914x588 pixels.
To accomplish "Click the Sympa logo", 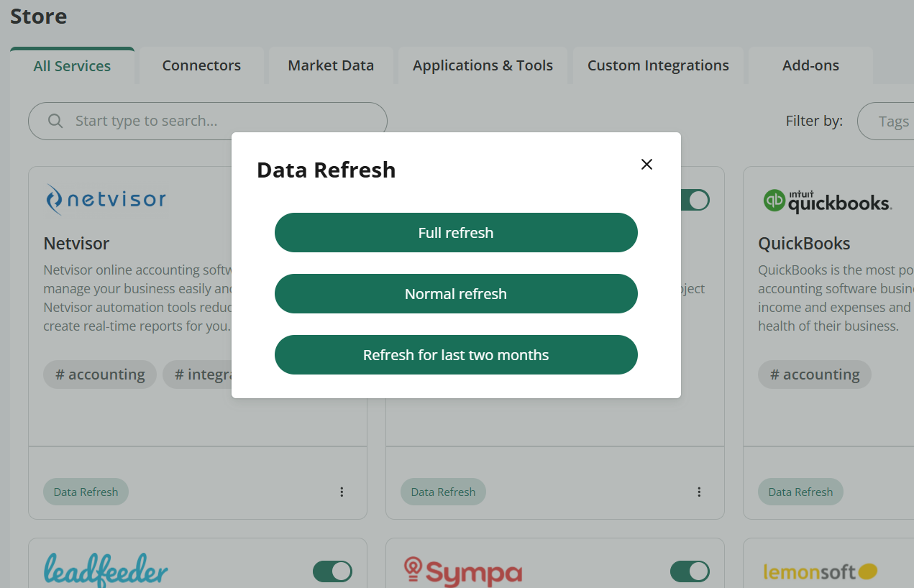I will click(x=462, y=572).
